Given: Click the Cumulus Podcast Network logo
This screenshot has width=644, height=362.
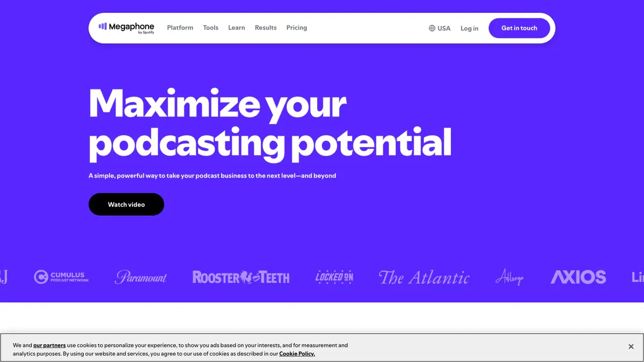Looking at the screenshot, I should click(x=61, y=277).
